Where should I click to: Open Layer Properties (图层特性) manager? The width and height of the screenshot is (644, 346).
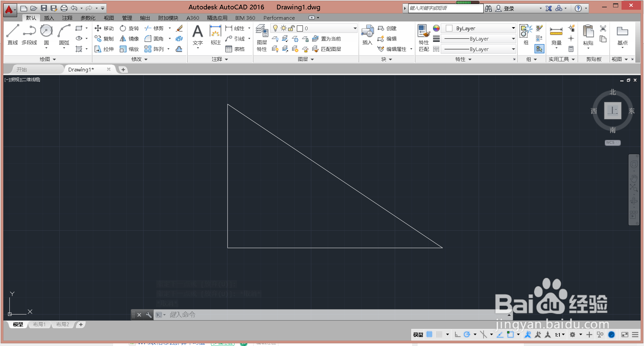coord(262,38)
